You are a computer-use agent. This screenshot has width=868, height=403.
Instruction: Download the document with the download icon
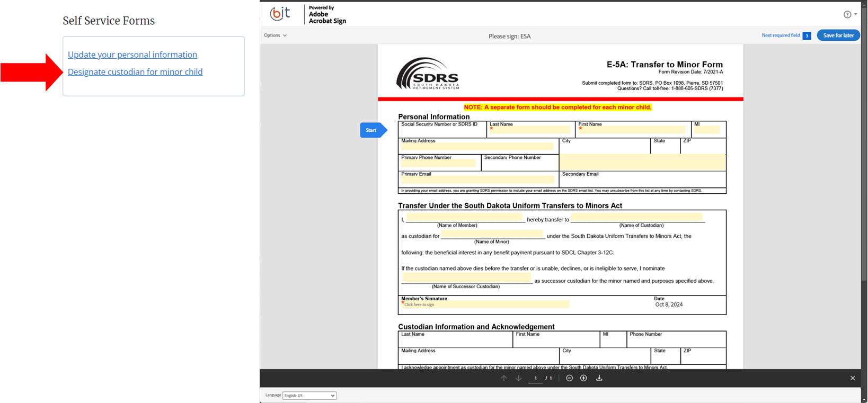tap(599, 378)
